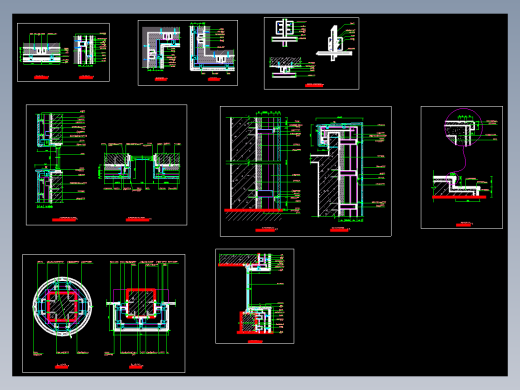
Task: Click the magenta circled enlarged detail callout
Action: point(463,127)
